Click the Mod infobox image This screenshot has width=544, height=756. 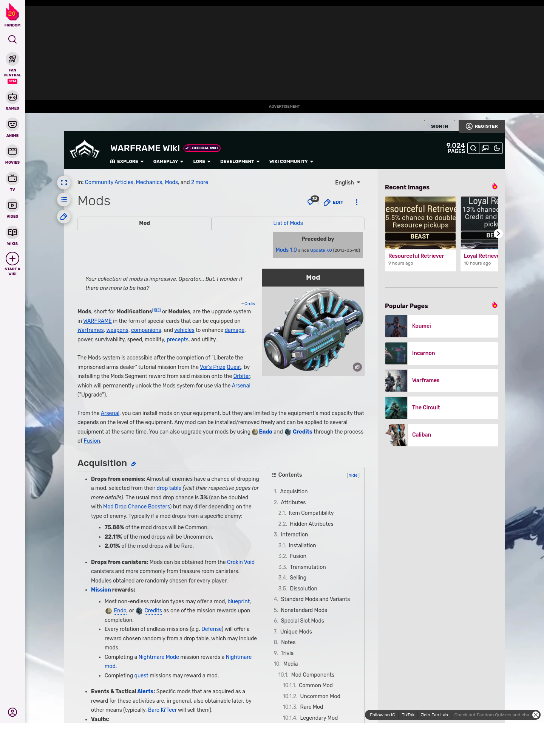[313, 331]
